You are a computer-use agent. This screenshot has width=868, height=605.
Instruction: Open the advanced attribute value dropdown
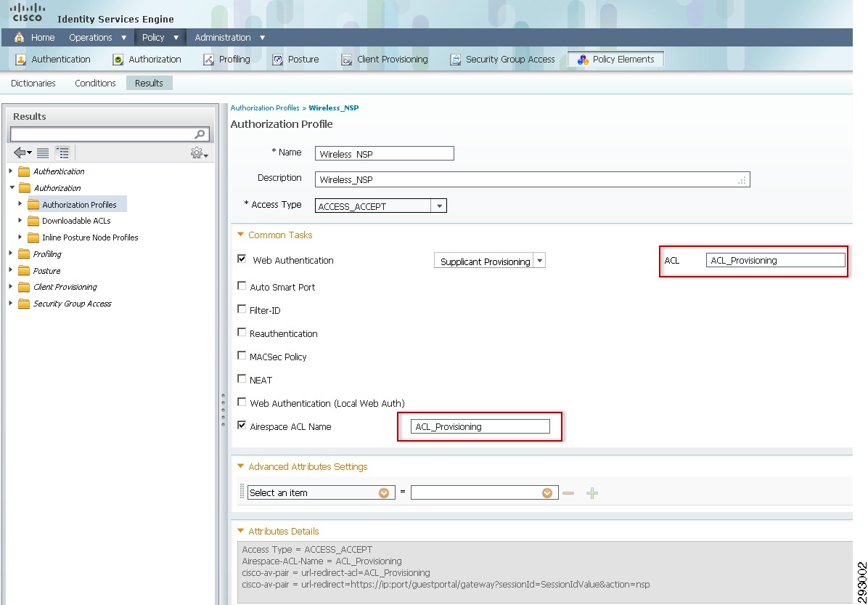[547, 493]
